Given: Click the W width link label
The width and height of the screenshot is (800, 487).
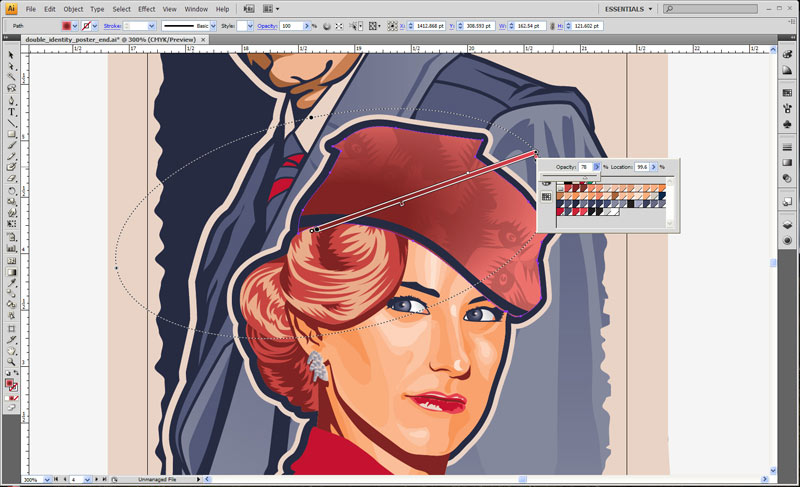Looking at the screenshot, I should 502,26.
